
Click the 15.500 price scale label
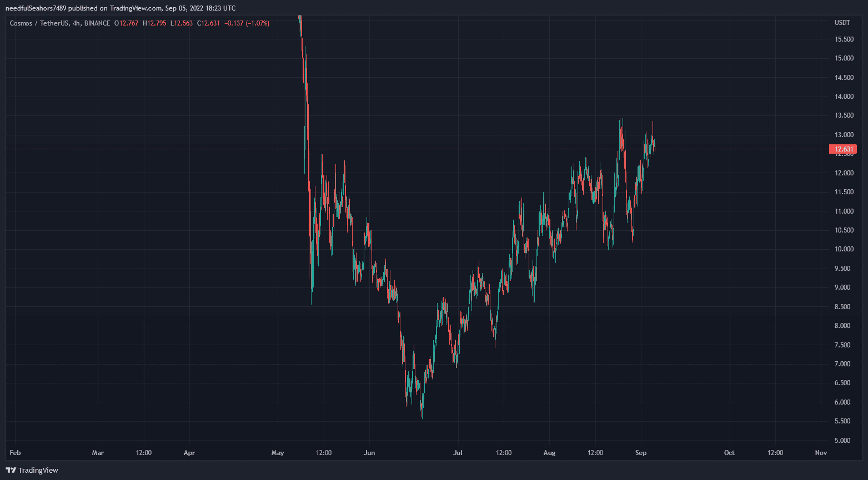844,39
